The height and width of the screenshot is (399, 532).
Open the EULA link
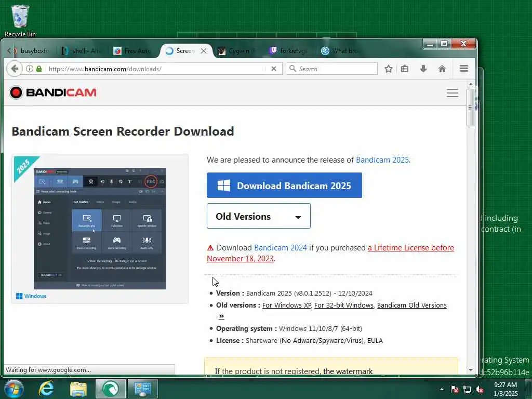[x=375, y=340]
